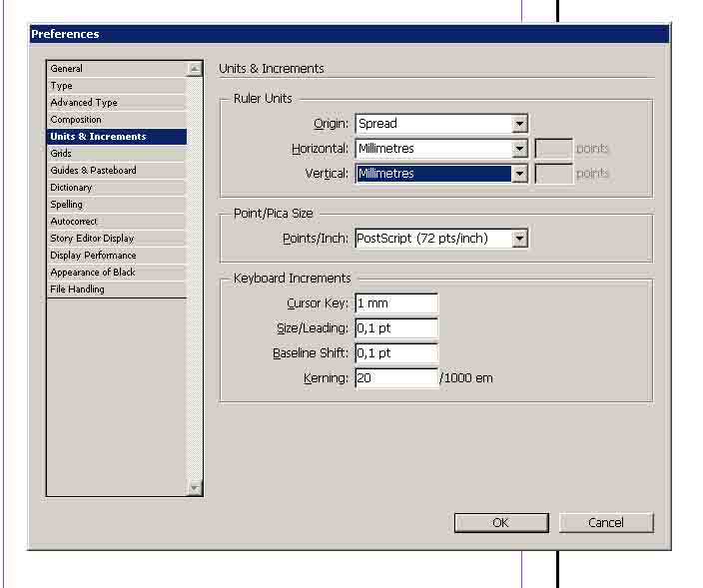The width and height of the screenshot is (703, 588).
Task: Click the Points/Inch label
Action: coord(316,239)
